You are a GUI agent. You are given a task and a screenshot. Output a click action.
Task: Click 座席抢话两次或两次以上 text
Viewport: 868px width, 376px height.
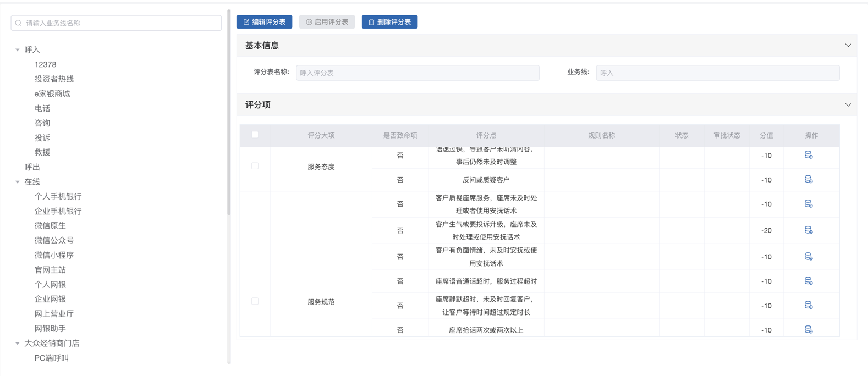pyautogui.click(x=486, y=330)
